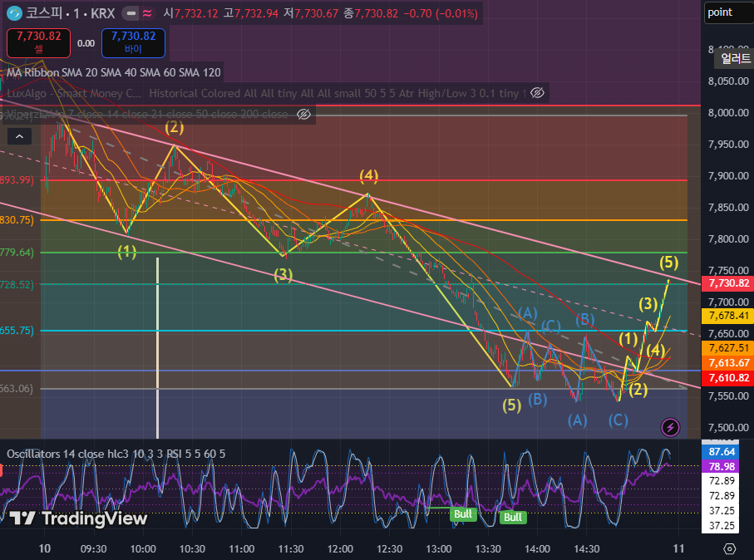Click the current price tag 7,730.82 on the price axis

coord(728,283)
